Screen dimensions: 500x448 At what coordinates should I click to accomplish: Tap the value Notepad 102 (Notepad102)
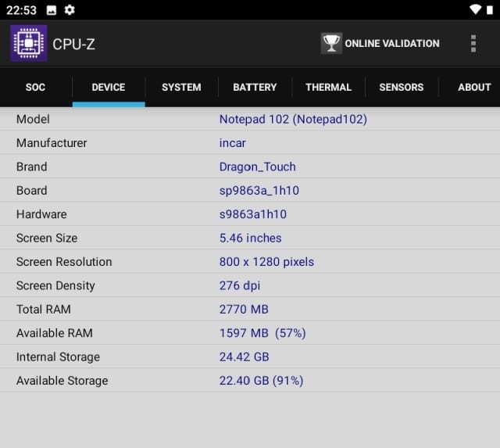(293, 120)
